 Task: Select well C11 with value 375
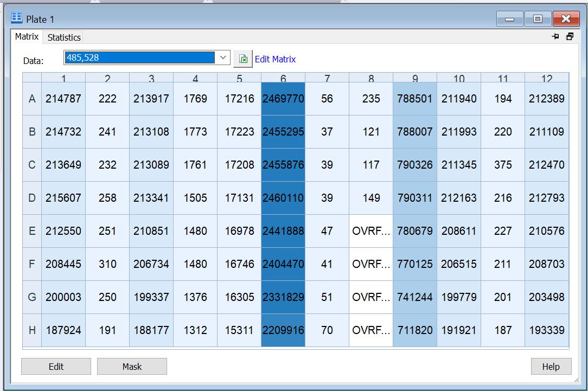coord(503,165)
